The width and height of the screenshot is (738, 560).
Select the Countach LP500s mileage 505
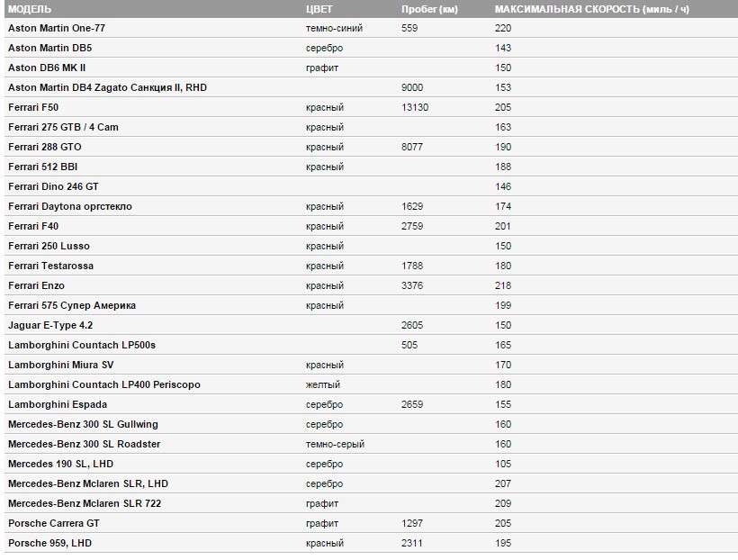pyautogui.click(x=409, y=345)
